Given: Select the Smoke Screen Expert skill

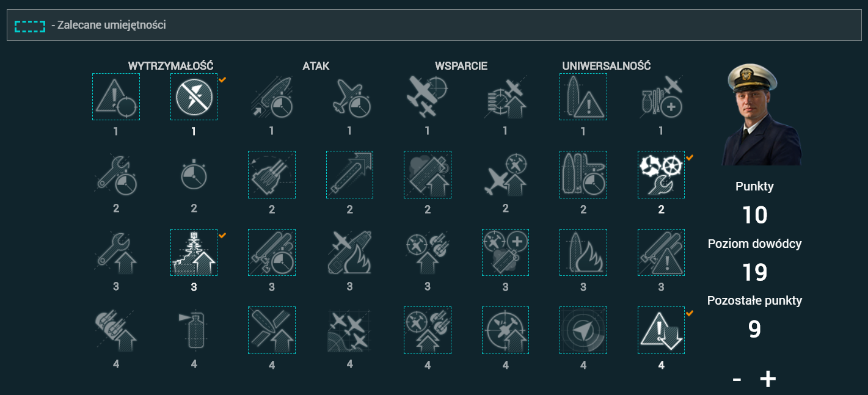Looking at the screenshot, I should coord(428,175).
